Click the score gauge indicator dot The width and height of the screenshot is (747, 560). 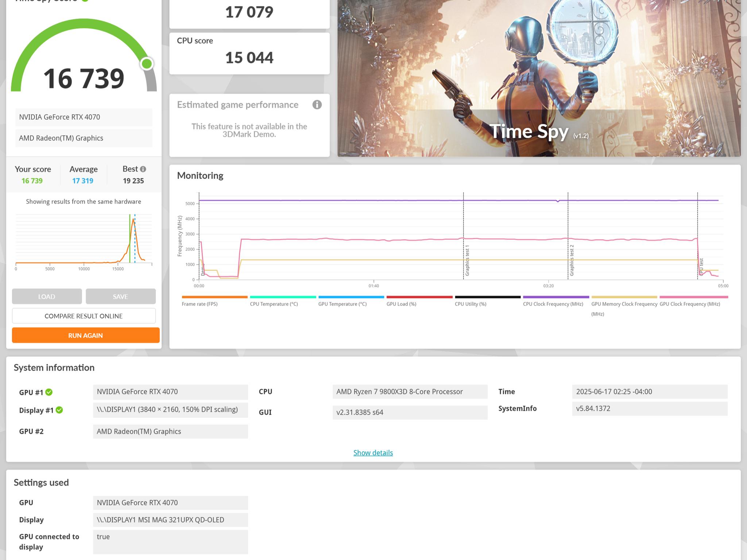(147, 64)
